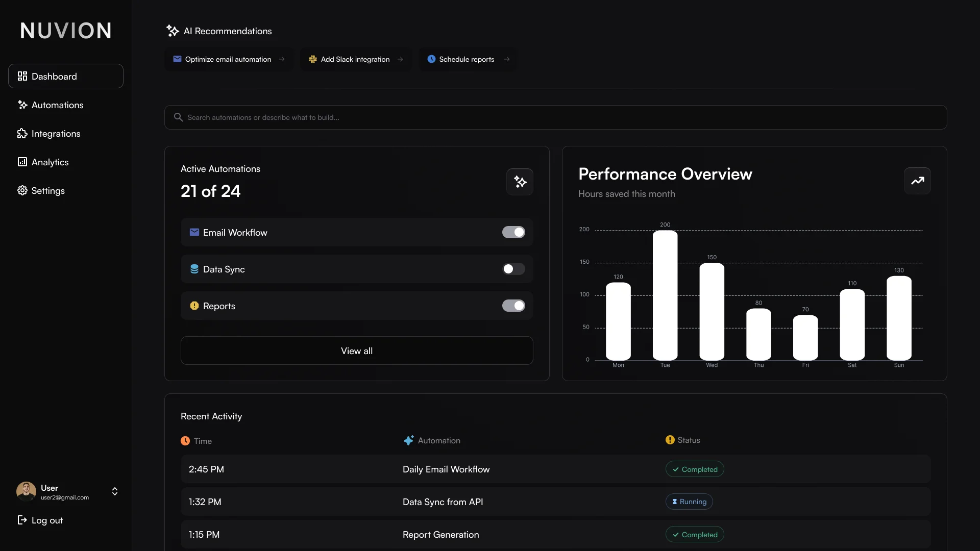980x551 pixels.
Task: Open arrow on Optimize email automation
Action: [x=282, y=59]
